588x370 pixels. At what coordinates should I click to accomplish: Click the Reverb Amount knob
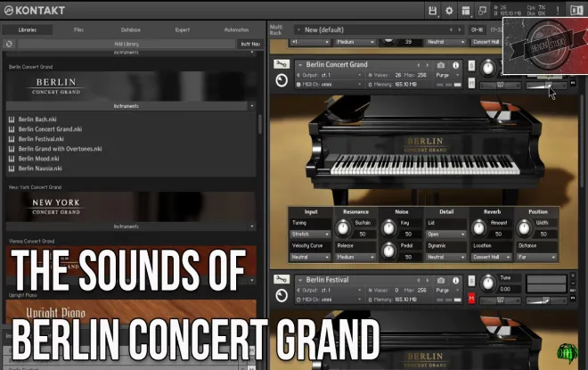pyautogui.click(x=478, y=228)
